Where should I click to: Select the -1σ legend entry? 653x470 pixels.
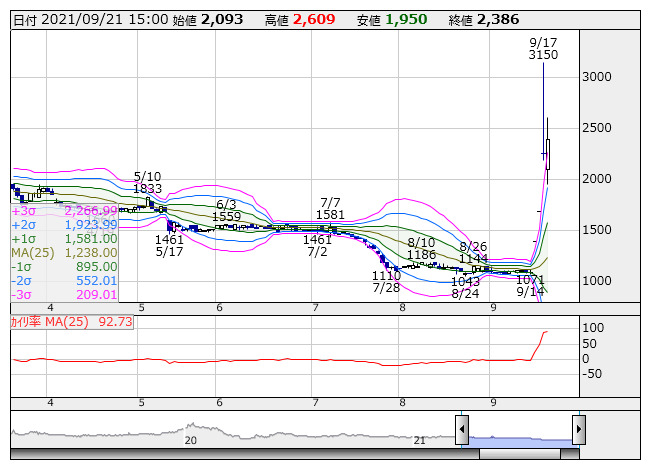pos(64,267)
